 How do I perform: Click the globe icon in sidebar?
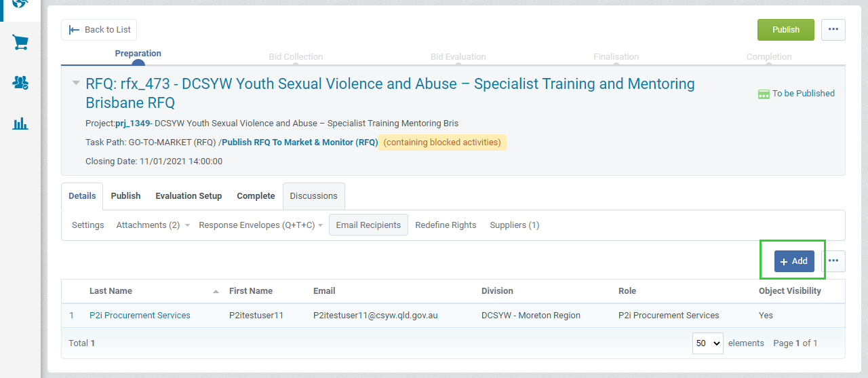pyautogui.click(x=20, y=3)
